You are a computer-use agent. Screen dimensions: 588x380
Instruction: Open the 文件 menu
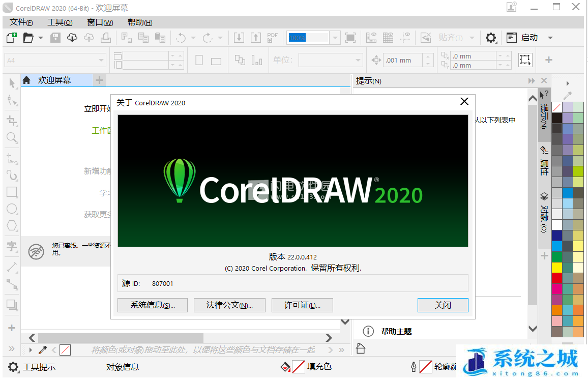point(21,22)
